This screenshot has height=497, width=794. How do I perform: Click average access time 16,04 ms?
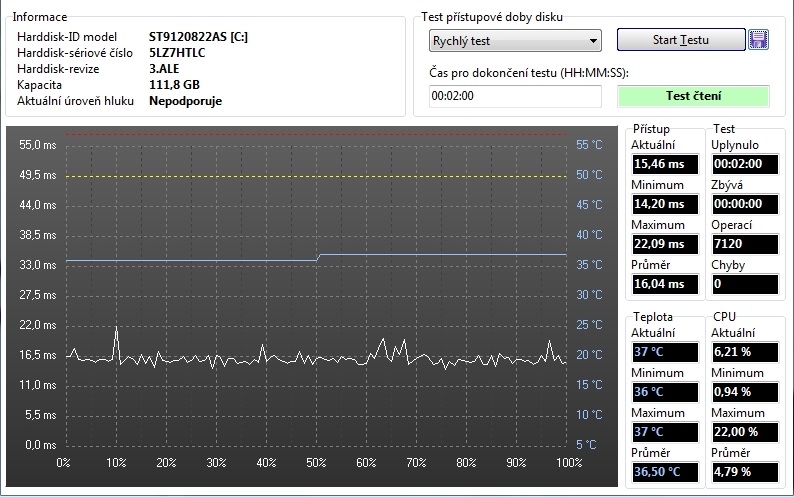tap(665, 284)
